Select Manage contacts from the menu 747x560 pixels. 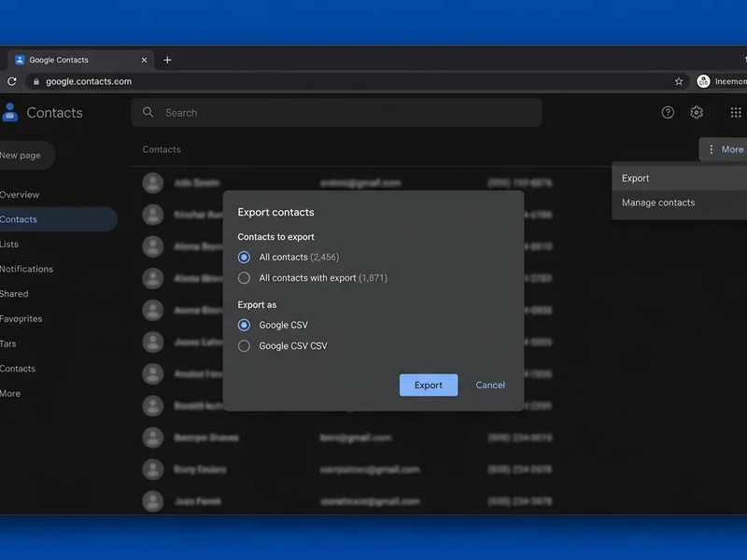pyautogui.click(x=656, y=203)
